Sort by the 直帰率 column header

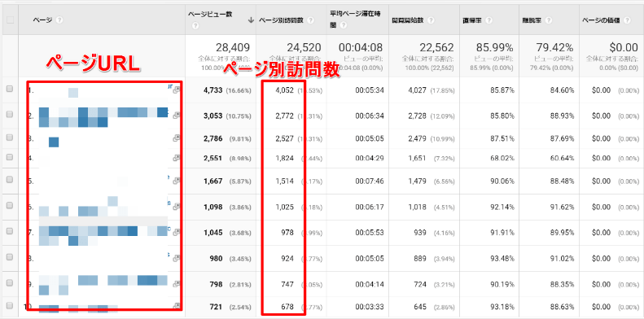471,20
